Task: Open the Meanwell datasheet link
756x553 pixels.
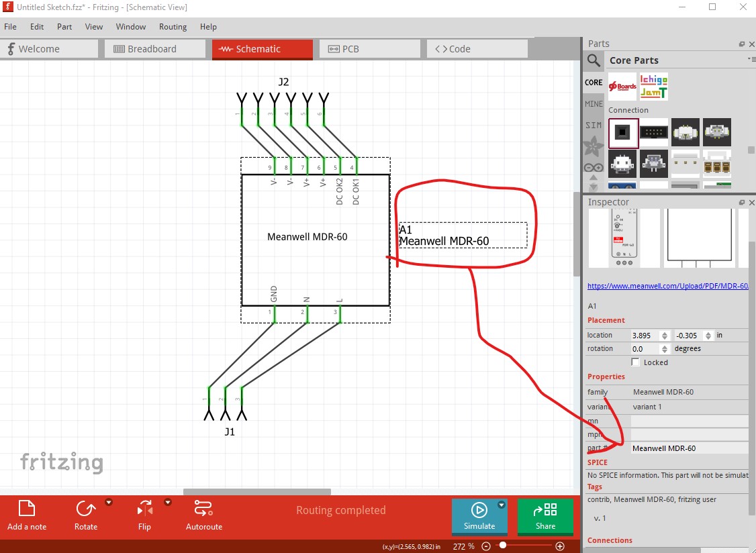Action: pyautogui.click(x=667, y=286)
